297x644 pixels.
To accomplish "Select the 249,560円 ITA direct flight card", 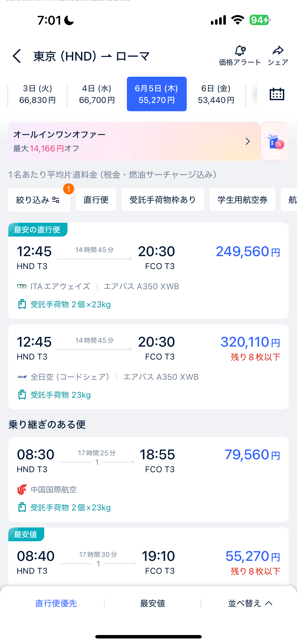I will point(148,271).
